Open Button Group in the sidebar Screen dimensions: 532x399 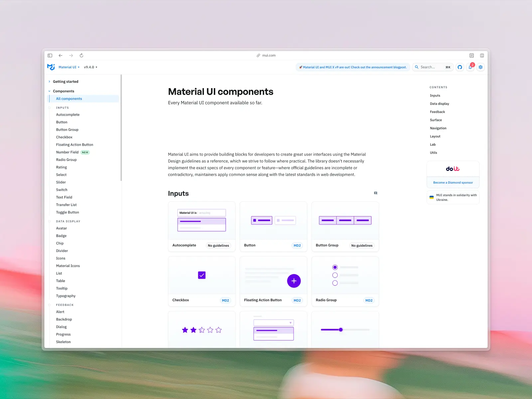pyautogui.click(x=67, y=130)
